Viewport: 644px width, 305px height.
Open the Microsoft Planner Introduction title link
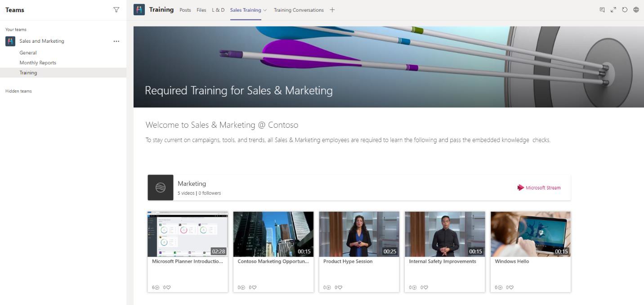[188, 261]
